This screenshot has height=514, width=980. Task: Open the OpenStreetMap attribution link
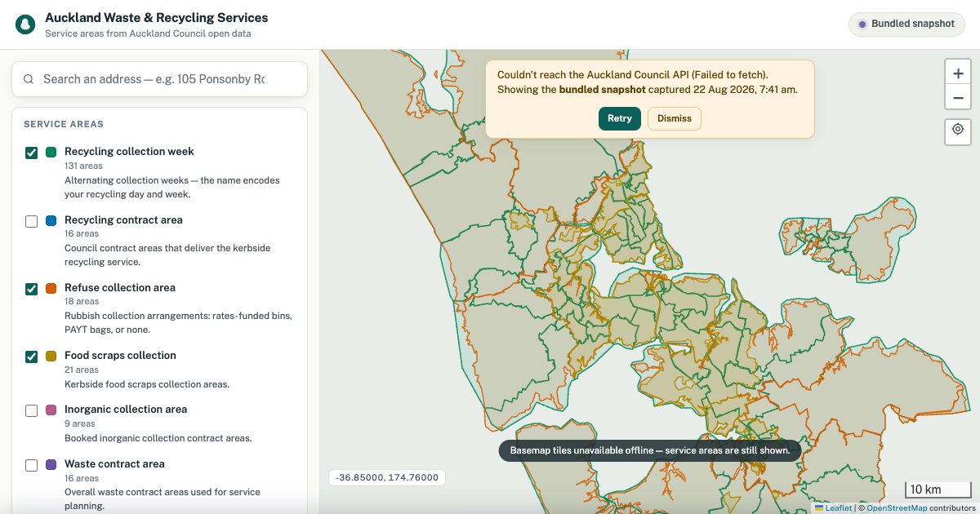click(897, 507)
